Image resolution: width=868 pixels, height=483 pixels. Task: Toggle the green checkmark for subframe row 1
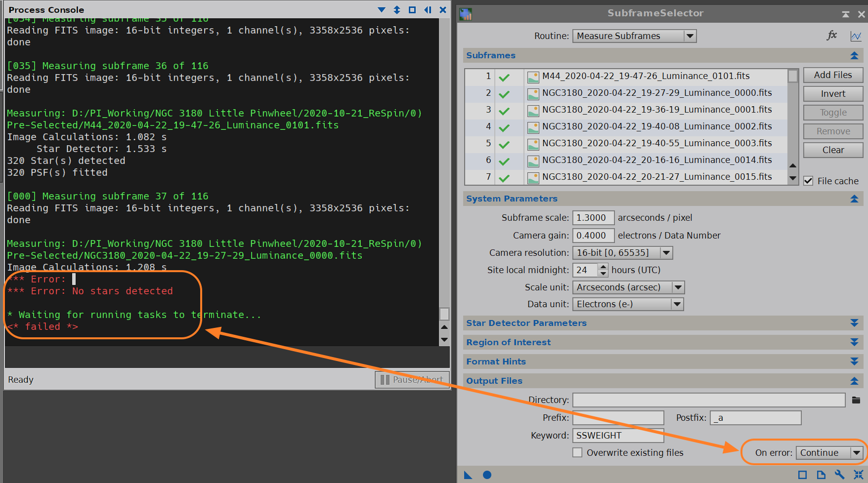[504, 78]
